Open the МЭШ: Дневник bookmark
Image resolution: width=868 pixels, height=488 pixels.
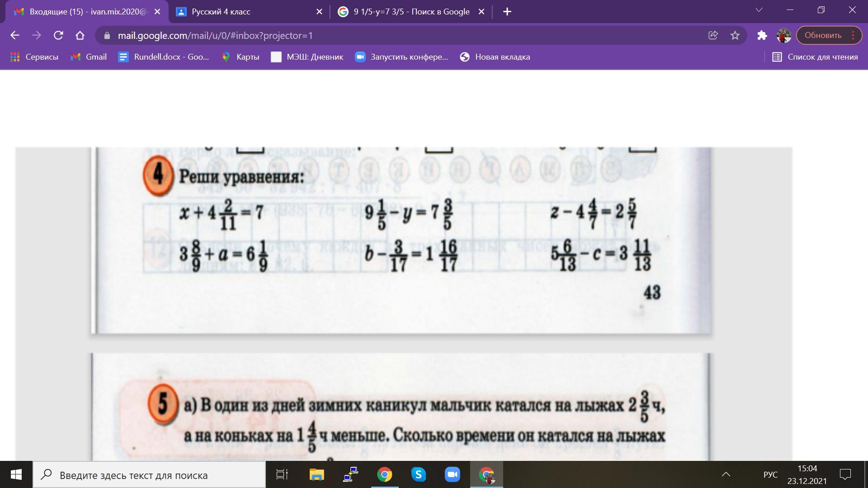tap(307, 57)
